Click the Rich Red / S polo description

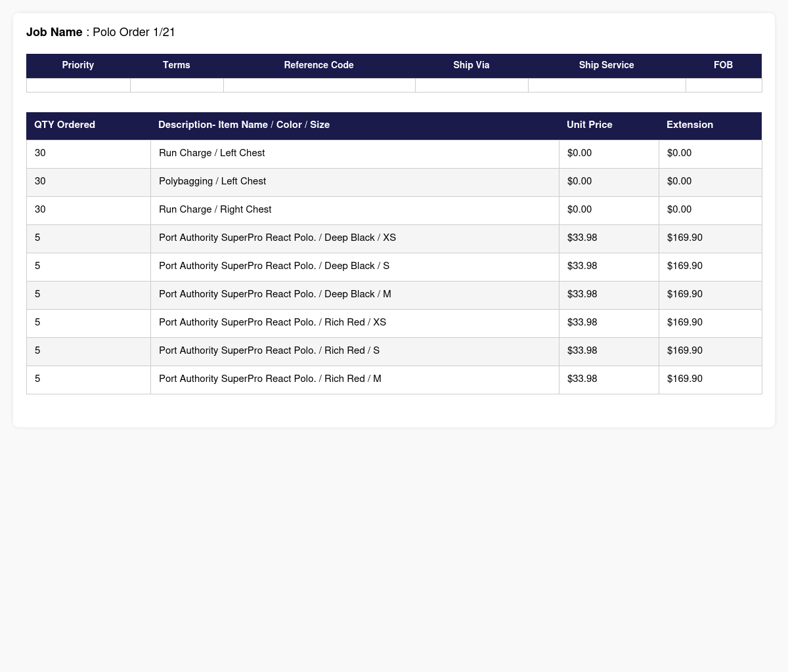click(269, 350)
